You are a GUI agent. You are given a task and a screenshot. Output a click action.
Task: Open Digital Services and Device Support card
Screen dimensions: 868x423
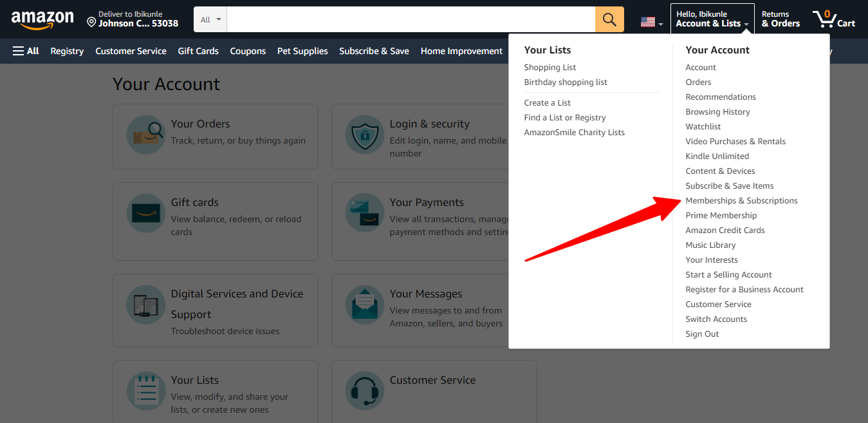coord(237,304)
